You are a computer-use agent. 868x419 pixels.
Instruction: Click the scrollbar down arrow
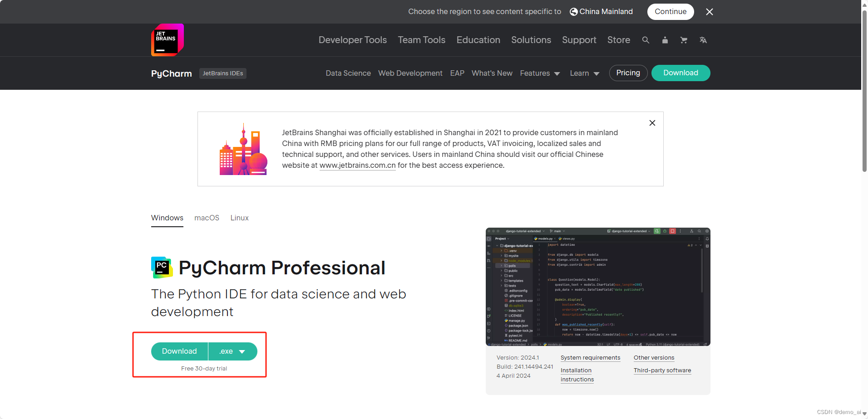[864, 414]
